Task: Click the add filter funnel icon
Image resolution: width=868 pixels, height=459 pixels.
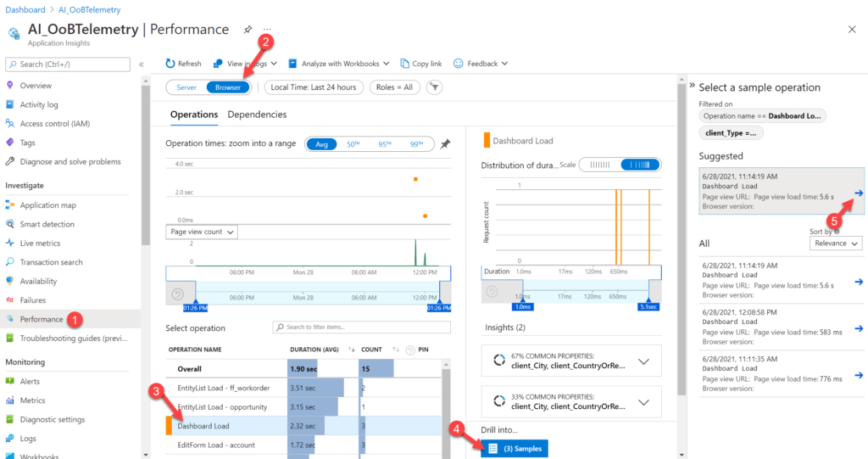Action: 435,87
